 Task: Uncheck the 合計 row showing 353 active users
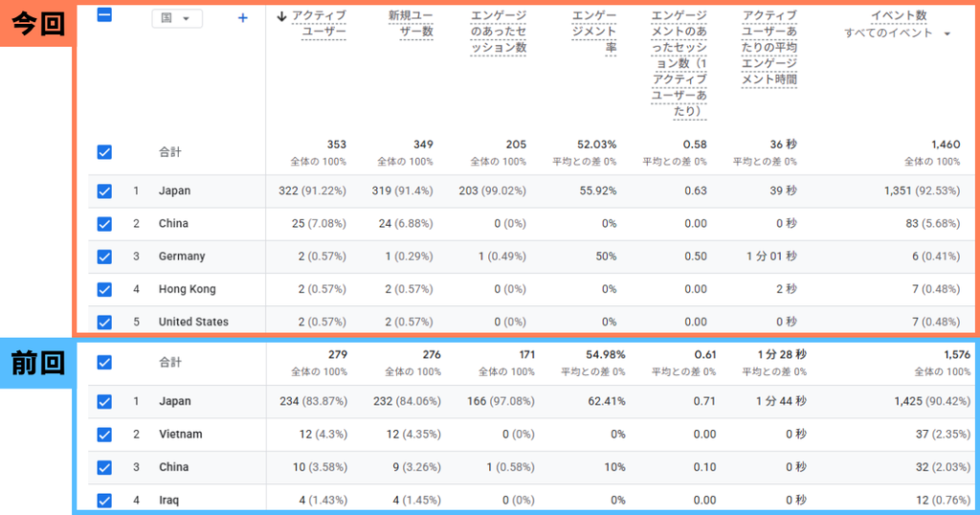point(105,152)
